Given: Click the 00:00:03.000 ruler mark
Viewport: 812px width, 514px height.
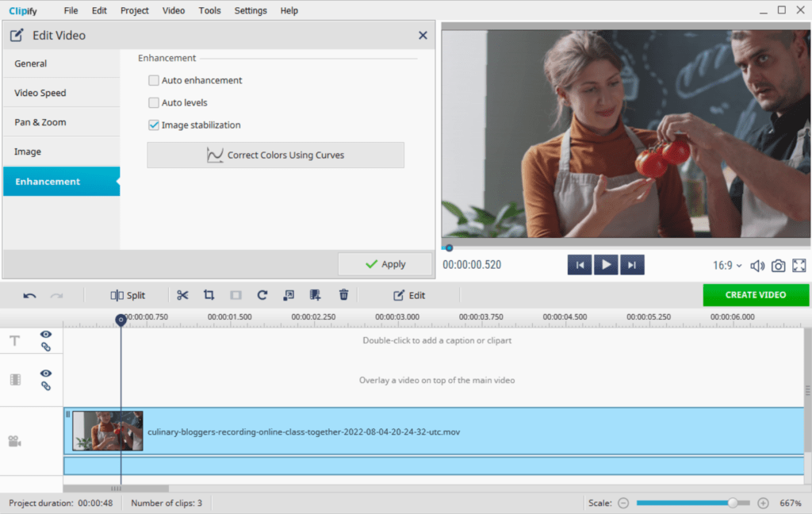Looking at the screenshot, I should tap(397, 316).
